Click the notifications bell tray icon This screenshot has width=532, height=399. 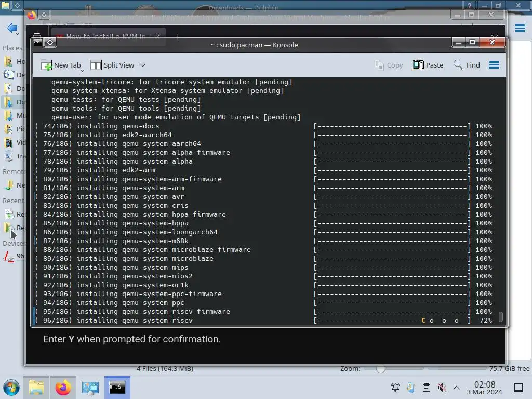(395, 388)
